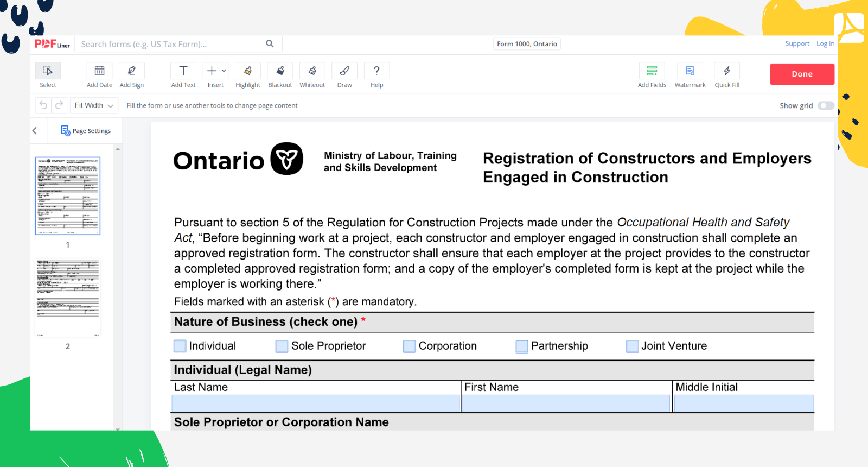Pick the Blackout tool

[280, 71]
